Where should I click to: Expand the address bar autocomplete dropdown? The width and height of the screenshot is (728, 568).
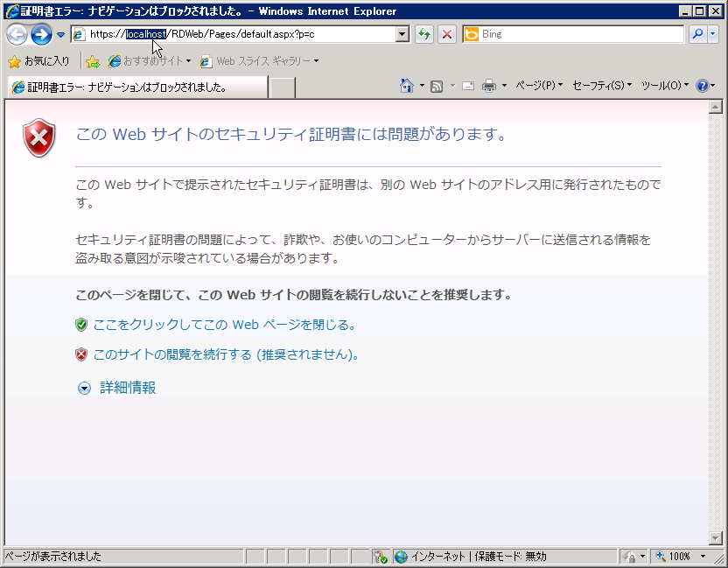[402, 34]
